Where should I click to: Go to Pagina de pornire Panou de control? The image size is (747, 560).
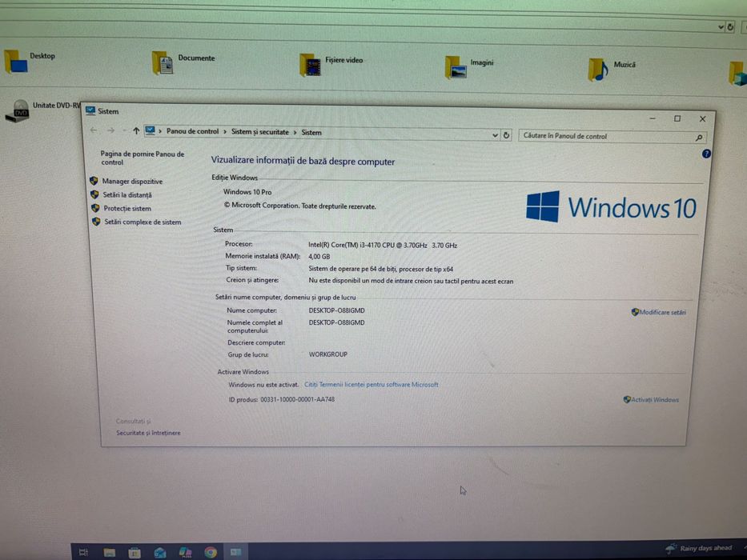(142, 158)
